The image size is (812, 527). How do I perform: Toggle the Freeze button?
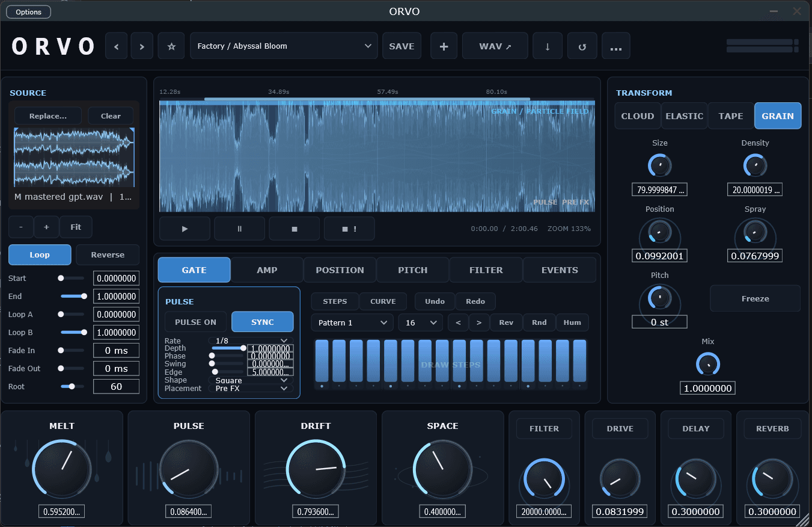coord(755,298)
